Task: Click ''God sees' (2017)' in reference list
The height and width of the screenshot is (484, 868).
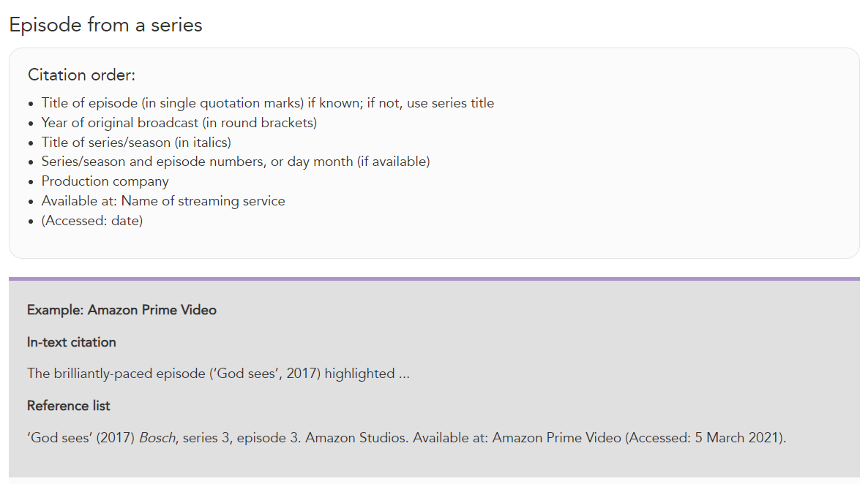Action: (81, 437)
